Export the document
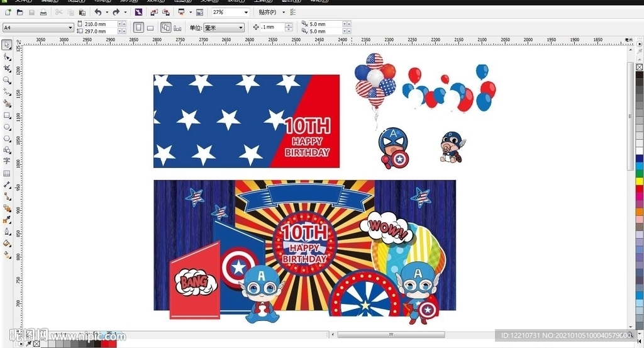 [x=166, y=13]
